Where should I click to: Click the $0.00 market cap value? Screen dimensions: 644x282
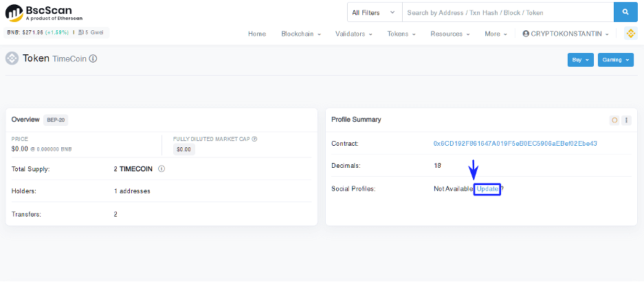184,150
